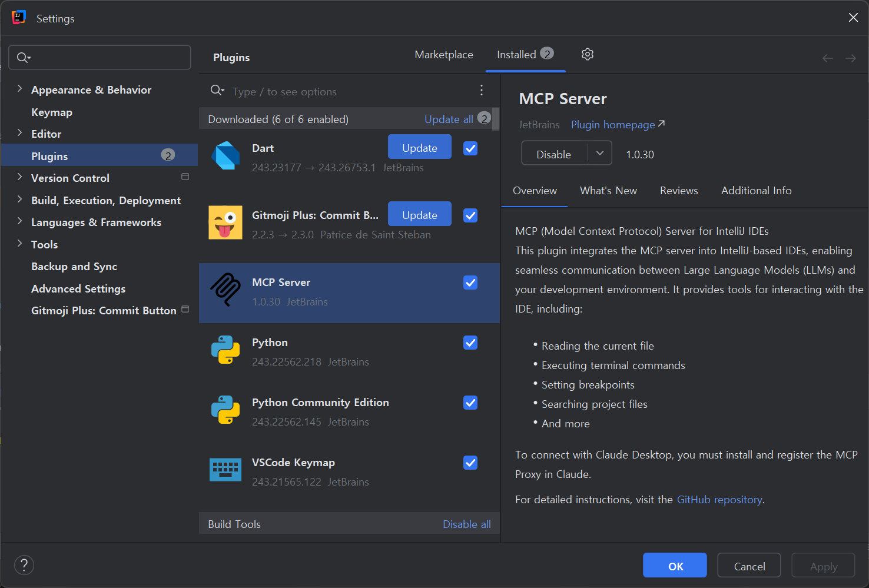The height and width of the screenshot is (588, 869).
Task: Click the settings search magnifier icon
Action: [23, 58]
